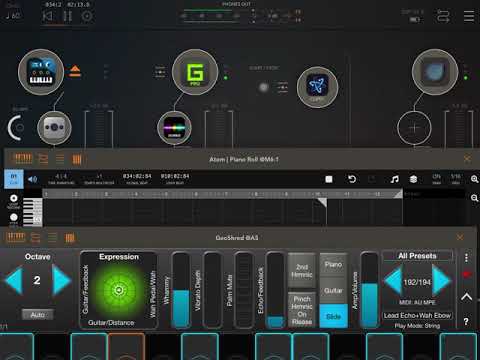Open the MIDI routing matrix icon
This screenshot has width=480, height=360.
coord(443,16)
